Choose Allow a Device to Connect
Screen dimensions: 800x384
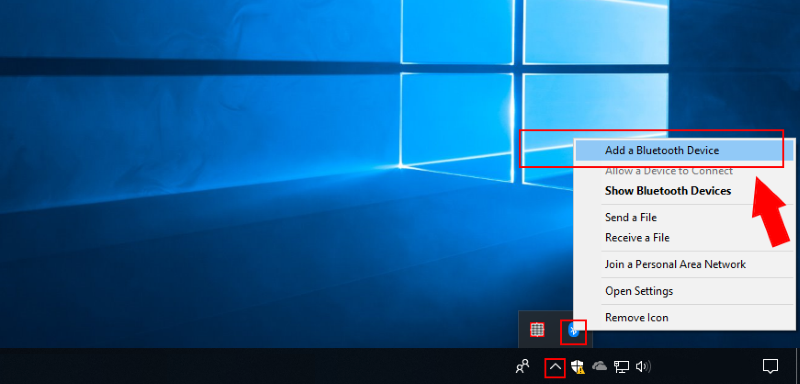click(685, 171)
